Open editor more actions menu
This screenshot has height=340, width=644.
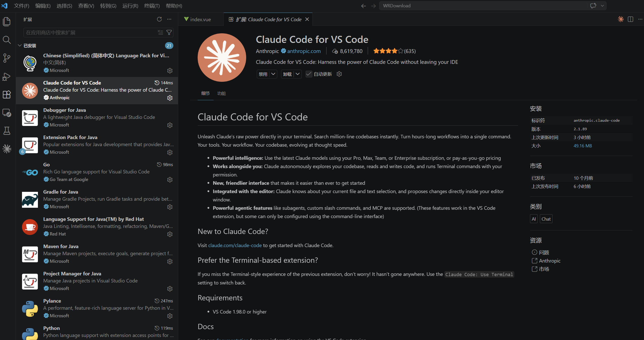640,19
